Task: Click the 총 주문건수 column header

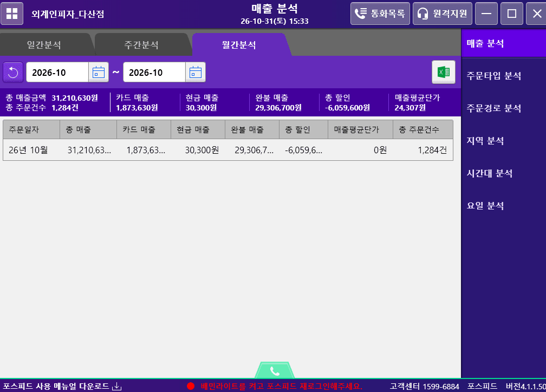Action: coord(423,129)
